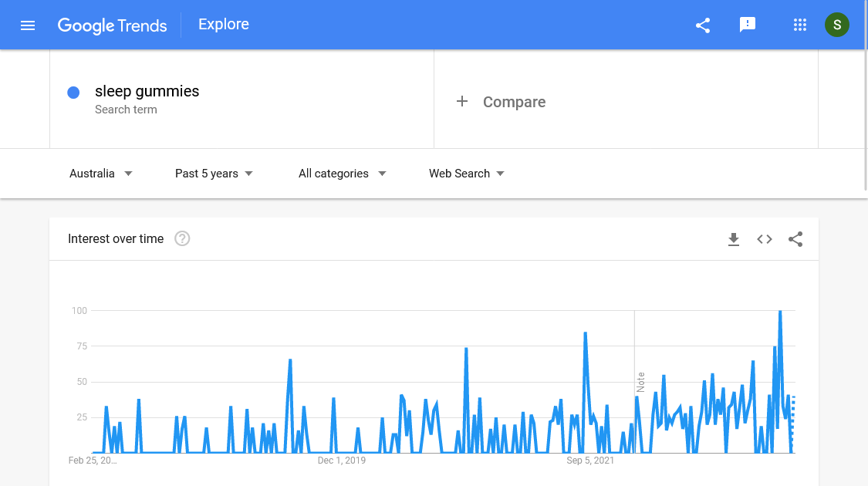Edit the sleep gummies search term
Screen dimensions: 868x486
click(147, 91)
